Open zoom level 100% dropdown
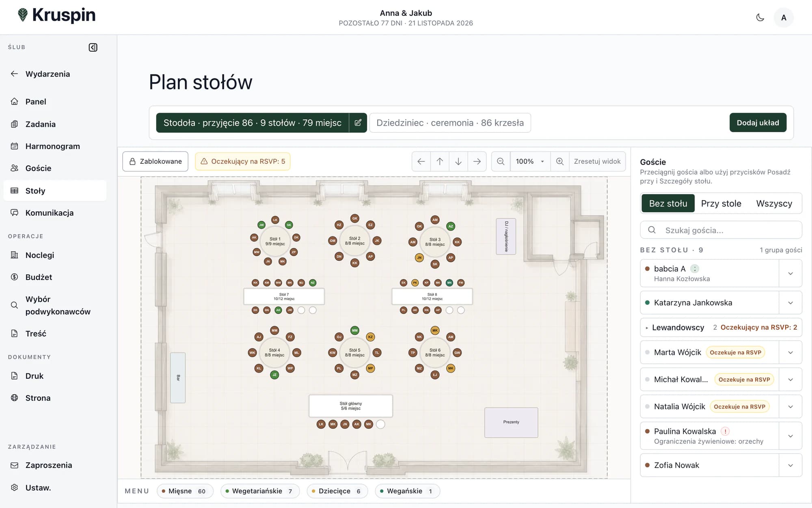The image size is (812, 508). point(530,161)
